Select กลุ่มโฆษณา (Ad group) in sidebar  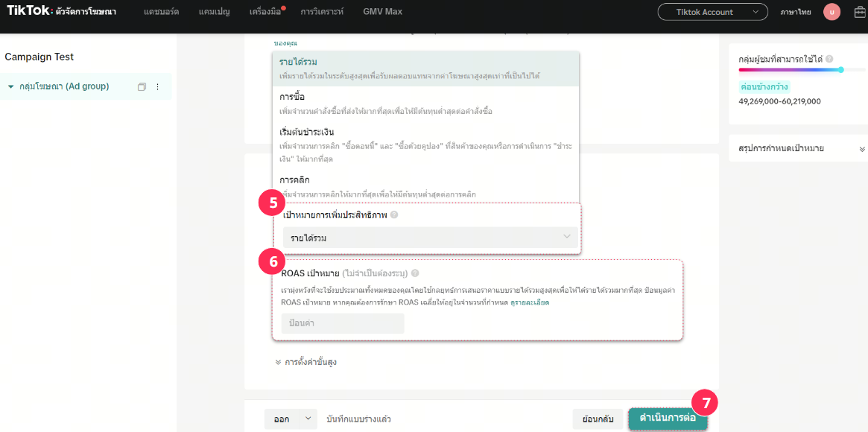coord(64,87)
